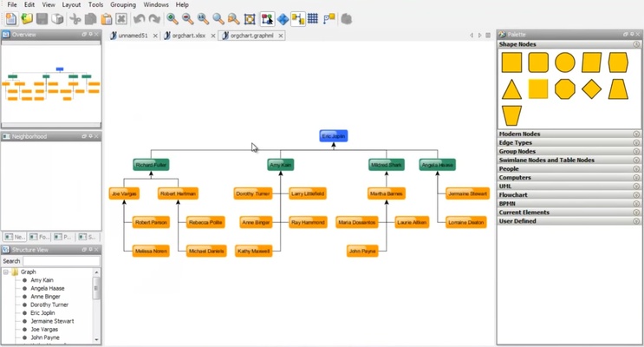Open the Fo.. tab below Neighborhood panel
Viewport: 644px width, 347px height.
39,237
